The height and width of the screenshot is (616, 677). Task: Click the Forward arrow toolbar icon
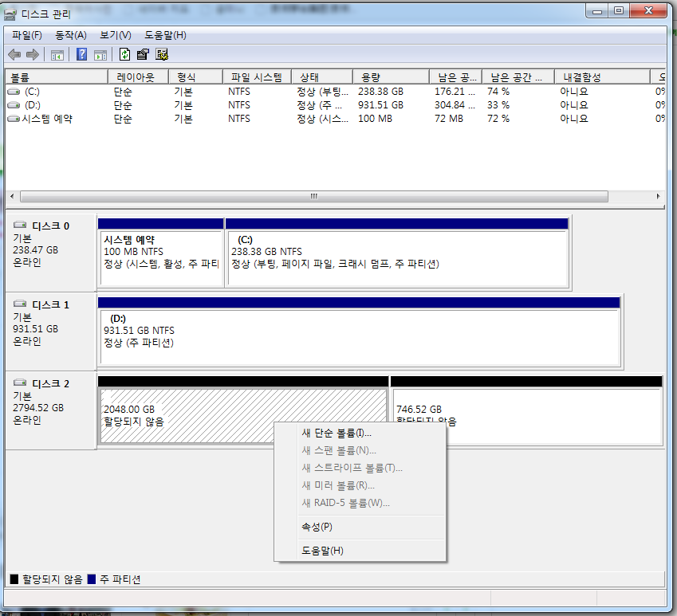[33, 54]
